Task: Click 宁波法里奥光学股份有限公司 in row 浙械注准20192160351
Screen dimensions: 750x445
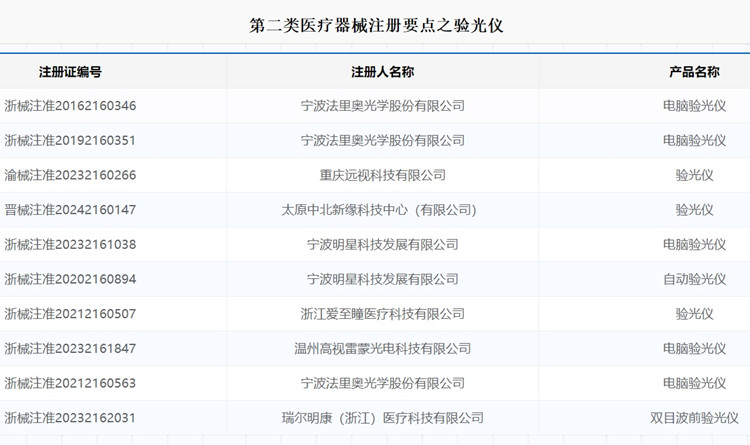Action: click(383, 140)
